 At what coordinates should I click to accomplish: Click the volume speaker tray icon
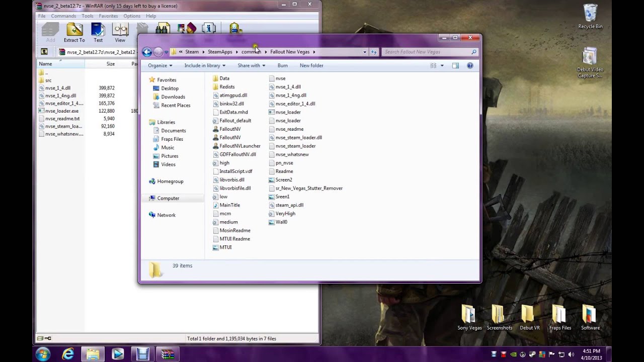point(571,354)
